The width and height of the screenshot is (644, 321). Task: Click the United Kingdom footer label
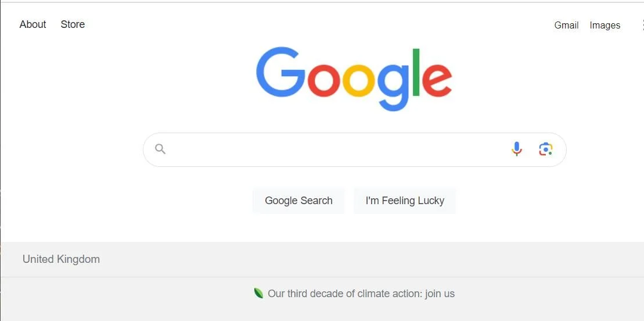(x=61, y=259)
